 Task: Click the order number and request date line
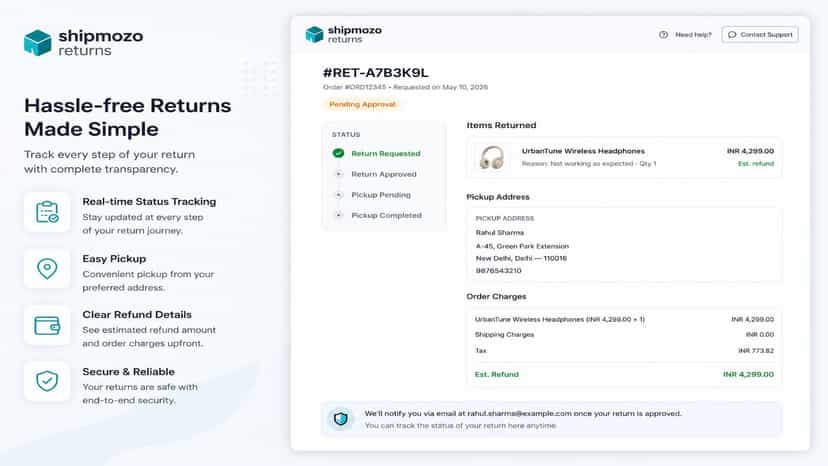[405, 87]
